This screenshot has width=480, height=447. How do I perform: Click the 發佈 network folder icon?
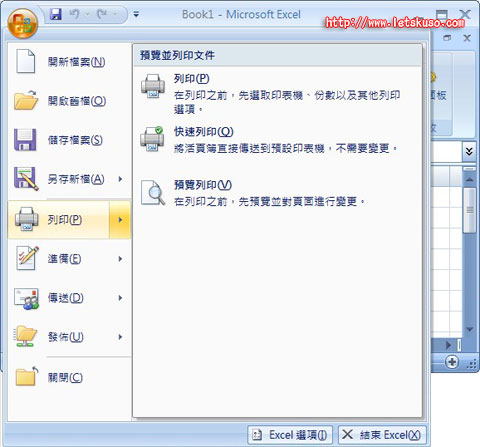(26, 337)
